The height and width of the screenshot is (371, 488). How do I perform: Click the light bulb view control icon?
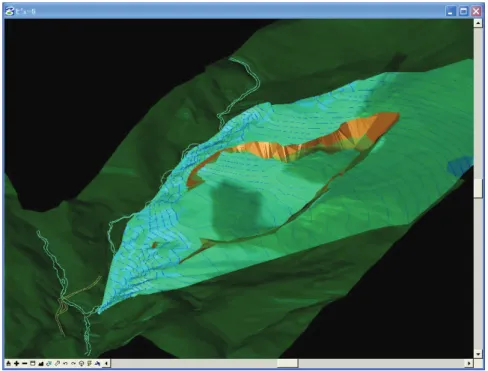pos(81,363)
